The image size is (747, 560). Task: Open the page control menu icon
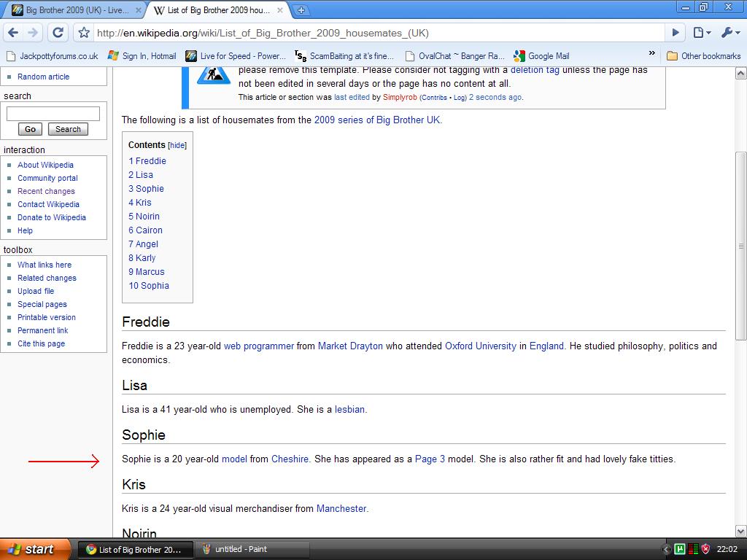pyautogui.click(x=702, y=32)
